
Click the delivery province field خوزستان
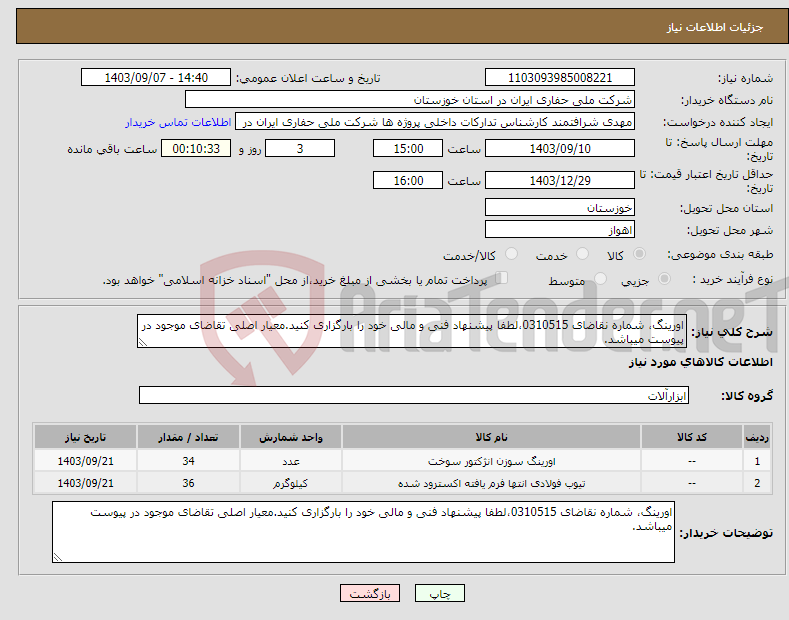pos(560,207)
